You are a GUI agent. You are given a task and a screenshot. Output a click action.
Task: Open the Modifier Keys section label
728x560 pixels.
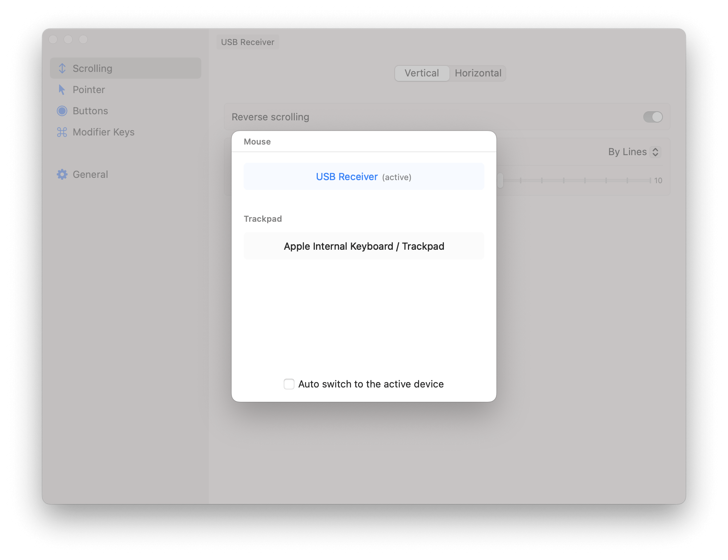tap(103, 132)
